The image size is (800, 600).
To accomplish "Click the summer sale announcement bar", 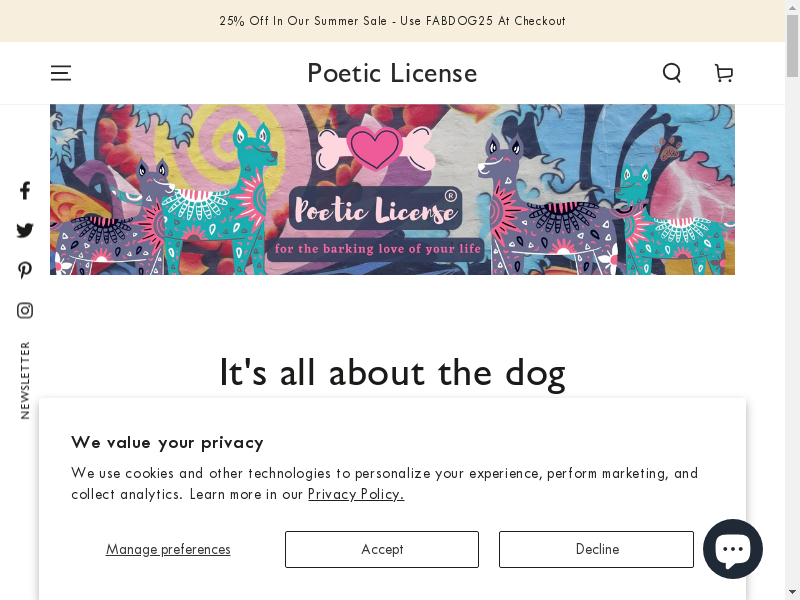I will [392, 21].
